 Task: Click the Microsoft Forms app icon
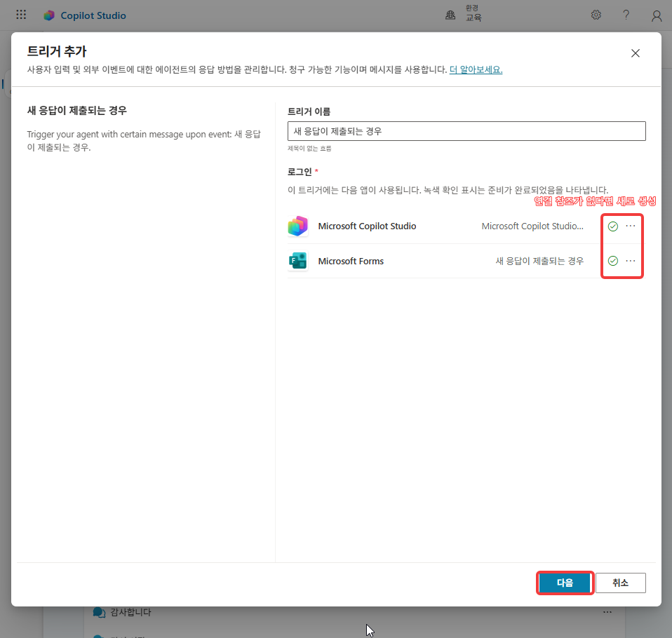(298, 261)
